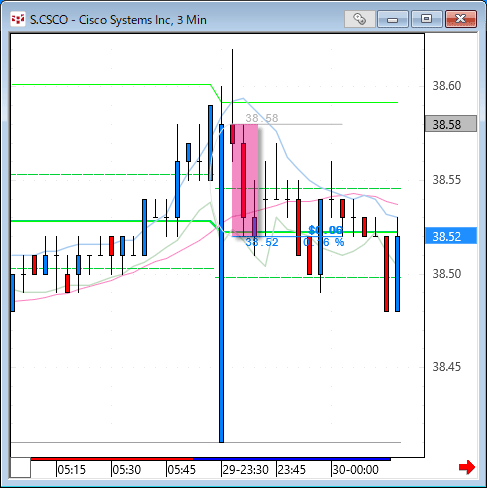Click the 05:45 time axis label
487x488 pixels.
click(x=181, y=470)
